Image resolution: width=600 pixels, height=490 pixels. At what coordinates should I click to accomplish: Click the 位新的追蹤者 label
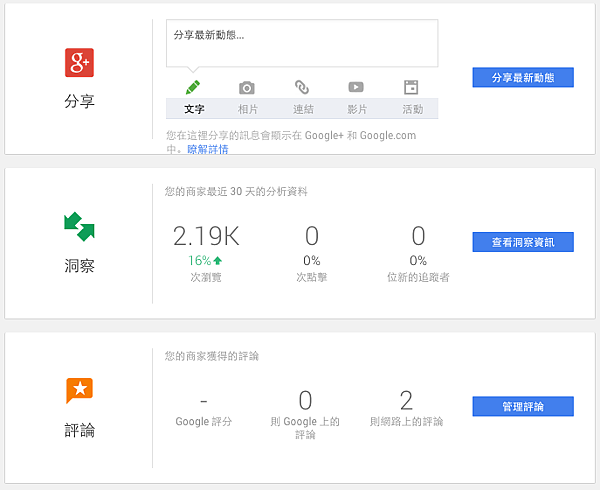418,277
